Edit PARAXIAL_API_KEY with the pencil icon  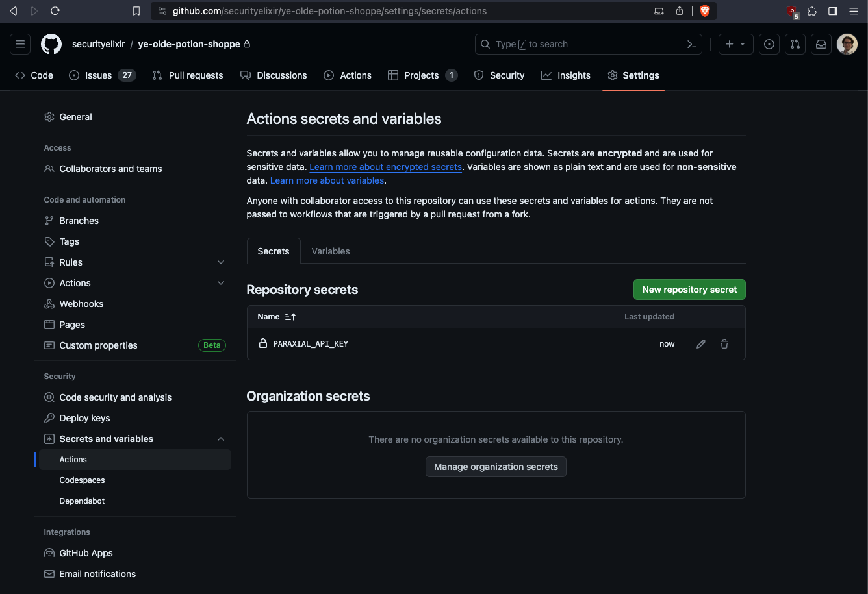coord(700,343)
